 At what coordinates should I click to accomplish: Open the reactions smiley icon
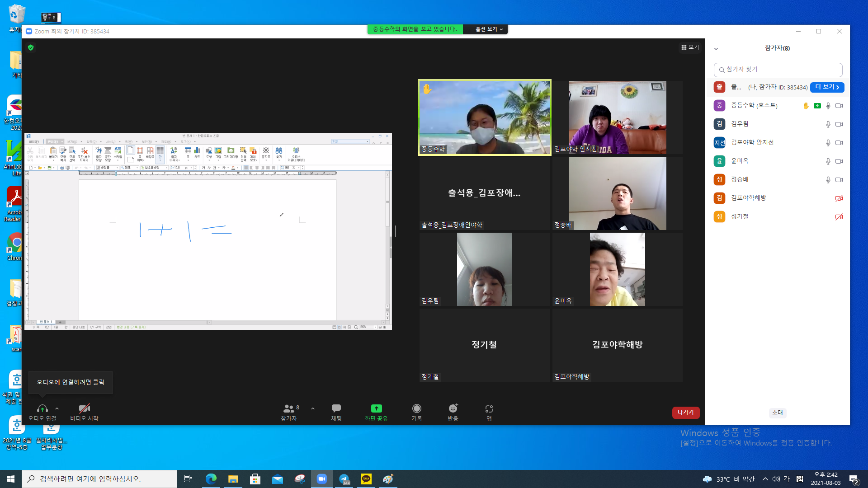pos(453,408)
